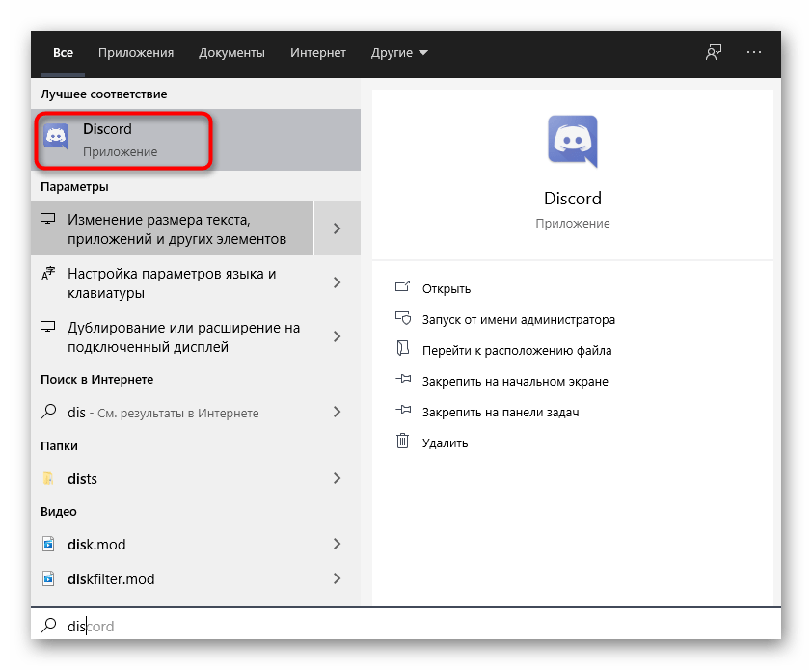Select Перейти к расположению файла
Image resolution: width=812 pixels, height=670 pixels.
pos(517,351)
